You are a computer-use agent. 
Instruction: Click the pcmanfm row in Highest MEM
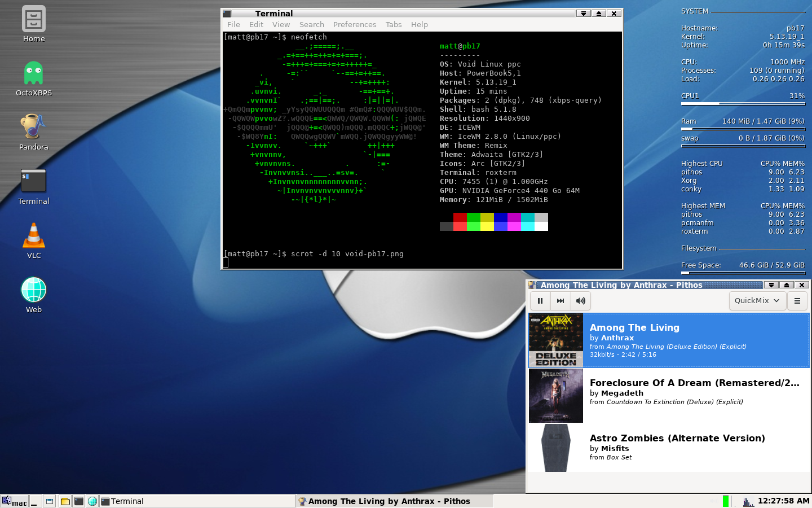[743, 223]
